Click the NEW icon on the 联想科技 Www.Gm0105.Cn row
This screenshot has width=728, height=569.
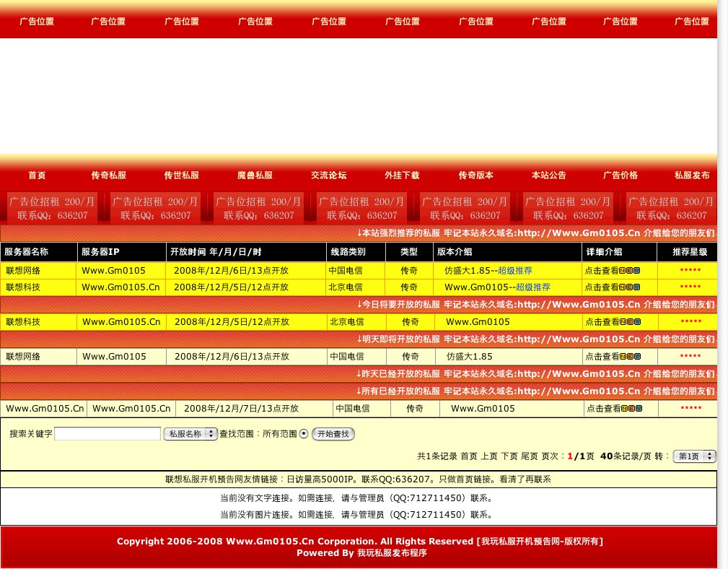629,287
